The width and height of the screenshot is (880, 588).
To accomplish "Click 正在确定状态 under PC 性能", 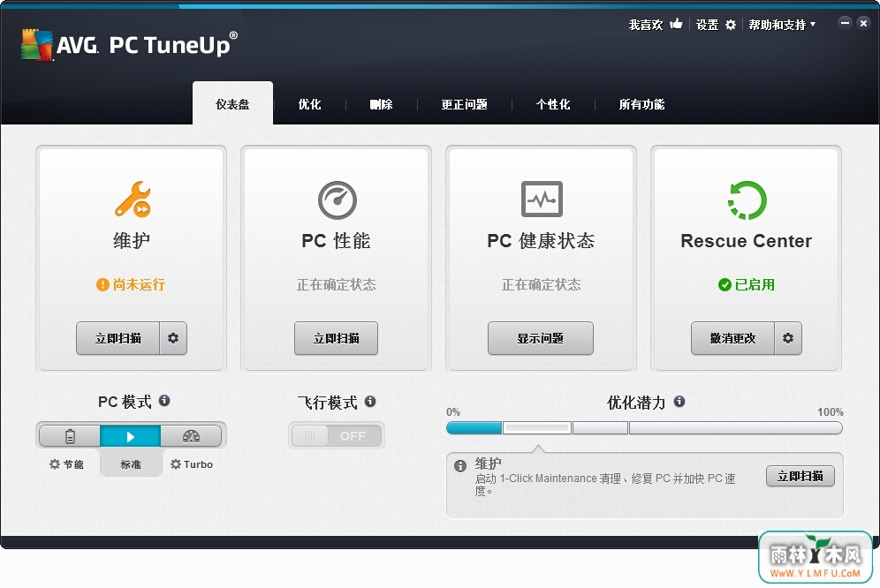I will click(x=336, y=284).
